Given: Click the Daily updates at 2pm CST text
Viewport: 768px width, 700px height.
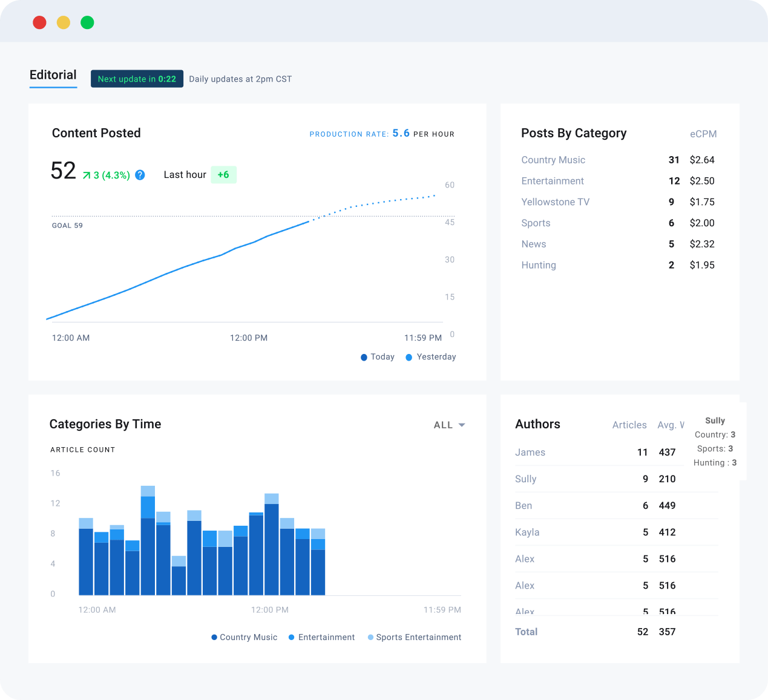Looking at the screenshot, I should 240,79.
